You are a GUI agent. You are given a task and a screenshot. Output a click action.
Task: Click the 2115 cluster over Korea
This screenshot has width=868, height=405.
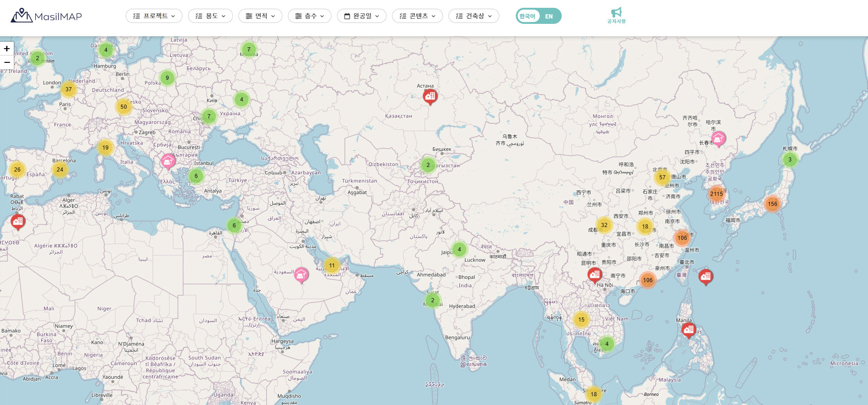click(716, 194)
